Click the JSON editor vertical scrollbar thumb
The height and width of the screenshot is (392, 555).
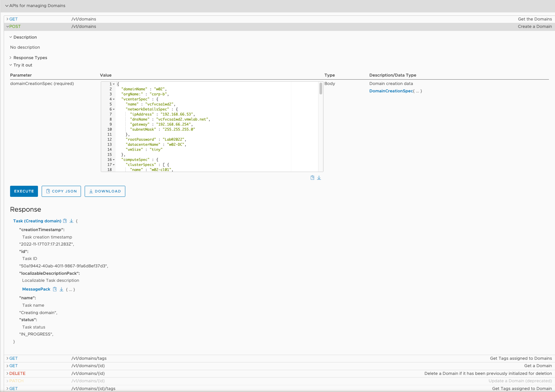pyautogui.click(x=321, y=88)
